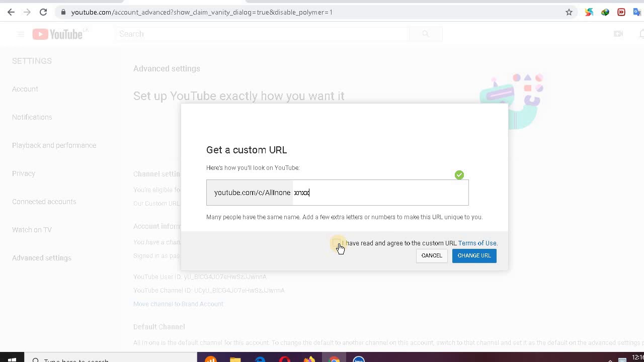Click the CANCEL button
This screenshot has height=362, width=644.
[x=432, y=255]
